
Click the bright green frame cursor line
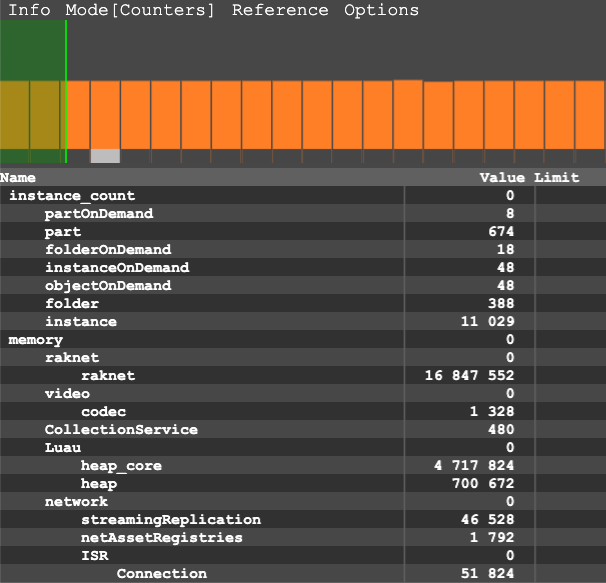tap(66, 92)
